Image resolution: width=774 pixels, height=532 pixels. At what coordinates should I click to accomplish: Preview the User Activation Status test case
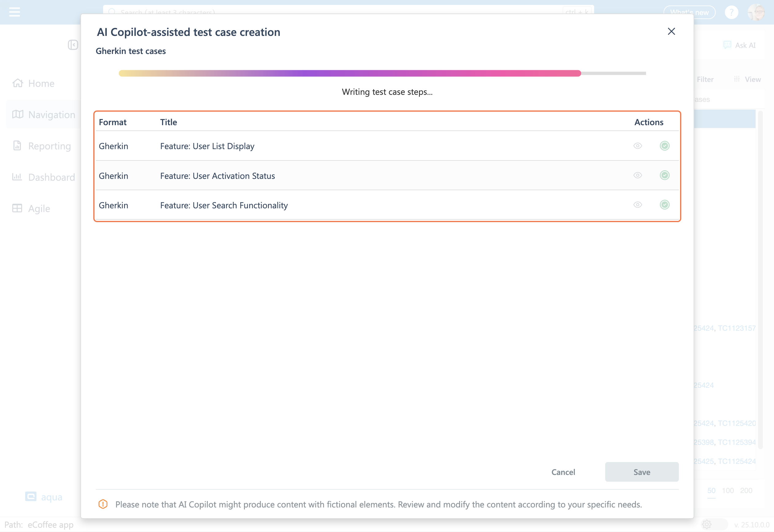coord(637,175)
